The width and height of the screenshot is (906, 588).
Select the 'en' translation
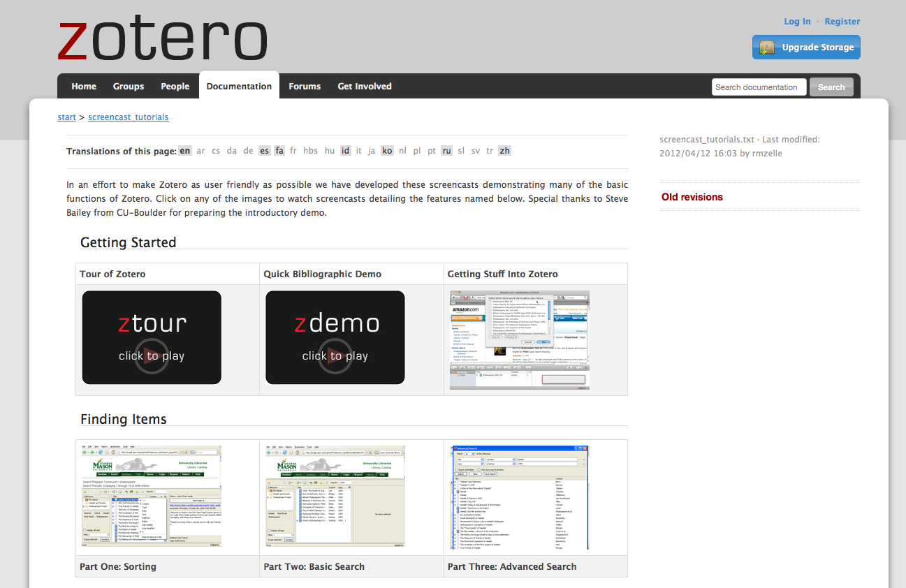pyautogui.click(x=184, y=151)
